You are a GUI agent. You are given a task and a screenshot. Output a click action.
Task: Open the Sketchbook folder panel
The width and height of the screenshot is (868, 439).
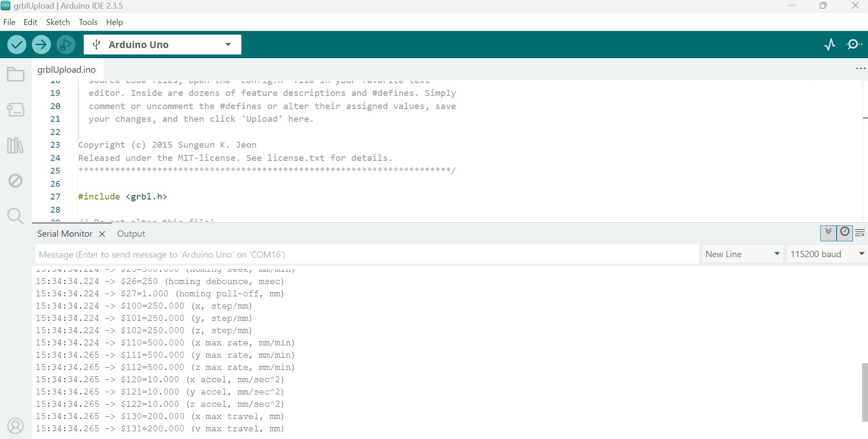pyautogui.click(x=15, y=75)
